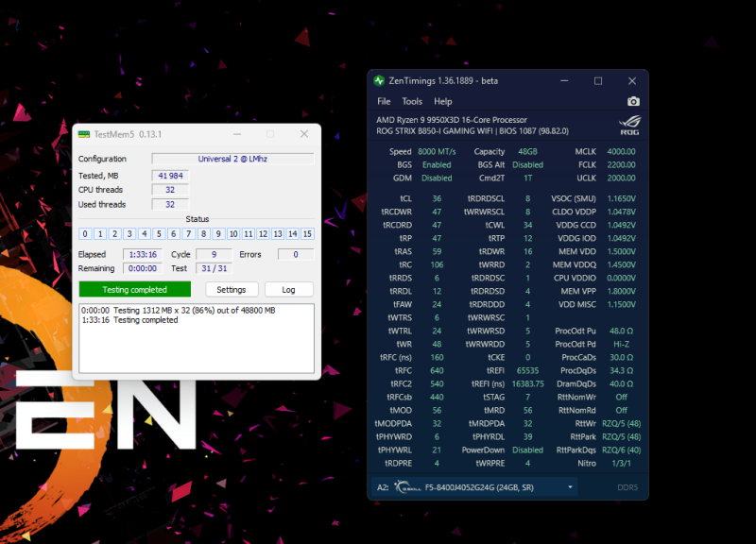756x544 pixels.
Task: Click the Errors value 0 field
Action: pos(296,254)
